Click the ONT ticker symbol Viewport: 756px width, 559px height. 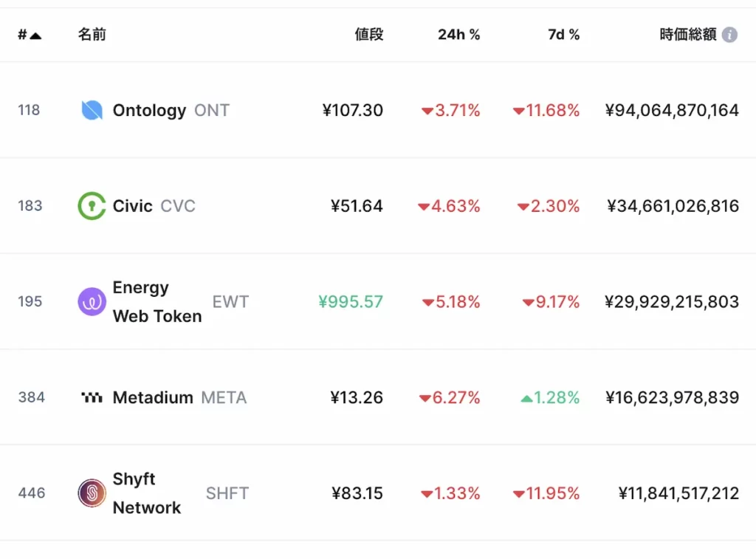(x=212, y=111)
